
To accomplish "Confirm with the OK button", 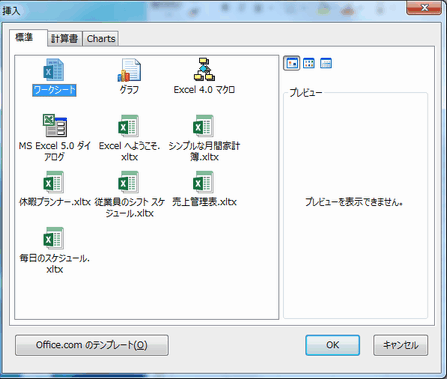I will pos(332,345).
